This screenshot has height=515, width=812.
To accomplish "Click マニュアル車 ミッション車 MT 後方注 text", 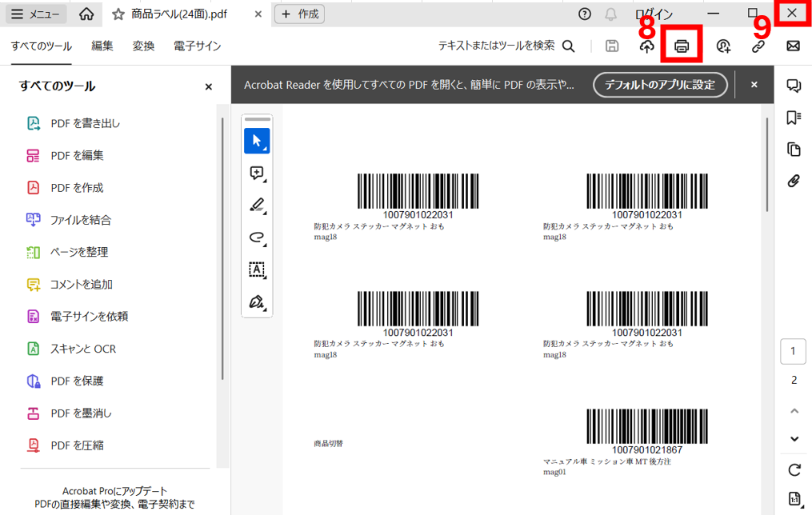I will point(607,461).
